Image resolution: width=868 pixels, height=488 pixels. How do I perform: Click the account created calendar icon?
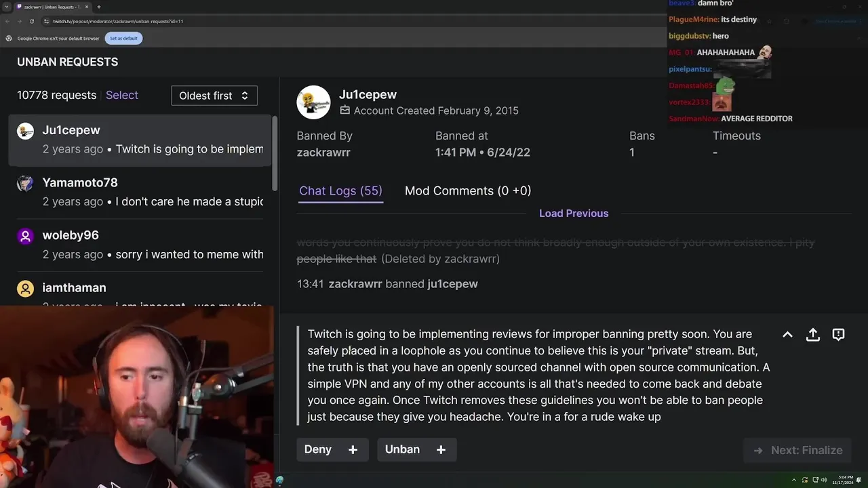click(345, 110)
